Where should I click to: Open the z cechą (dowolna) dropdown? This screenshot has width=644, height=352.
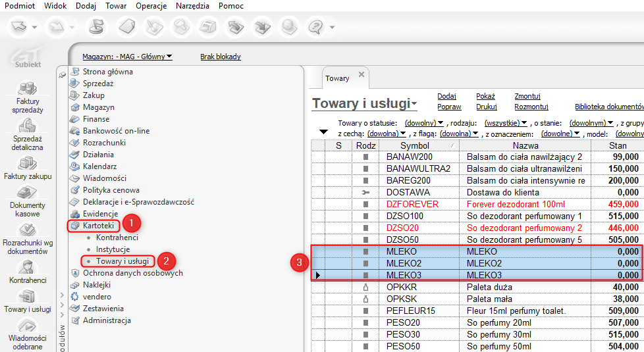[x=387, y=134]
